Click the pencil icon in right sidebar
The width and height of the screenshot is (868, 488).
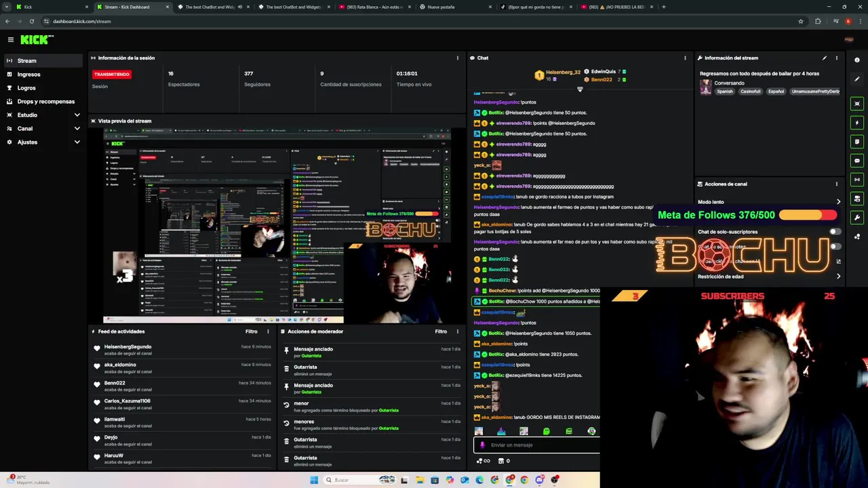[x=857, y=79]
